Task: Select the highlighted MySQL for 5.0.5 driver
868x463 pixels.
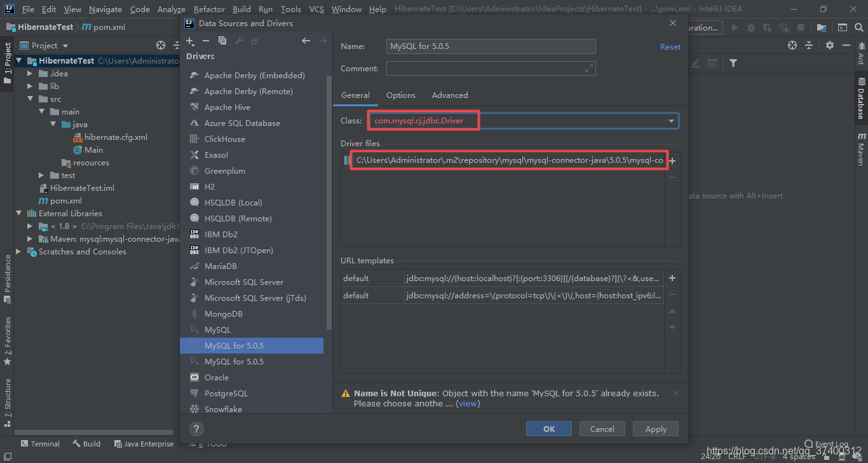Action: (252, 346)
